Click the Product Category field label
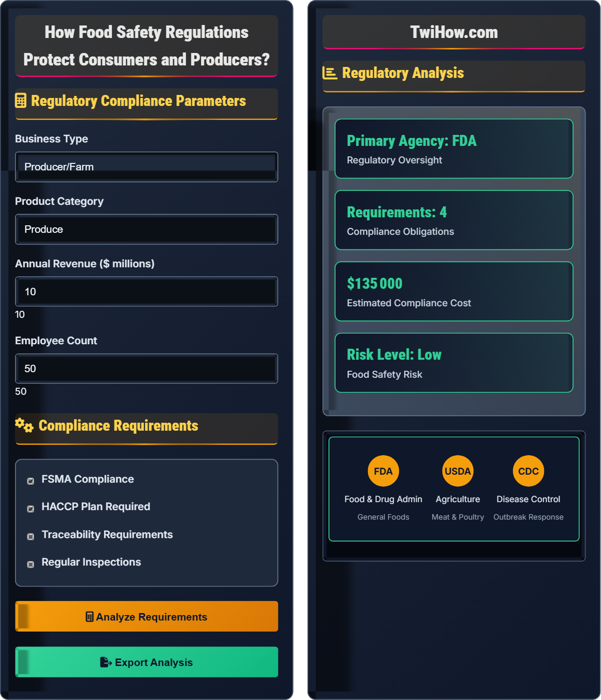 click(59, 201)
